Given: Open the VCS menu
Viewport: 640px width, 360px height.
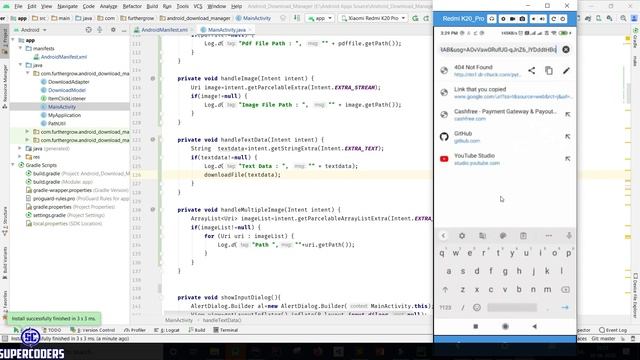Looking at the screenshot, I should pyautogui.click(x=198, y=6).
